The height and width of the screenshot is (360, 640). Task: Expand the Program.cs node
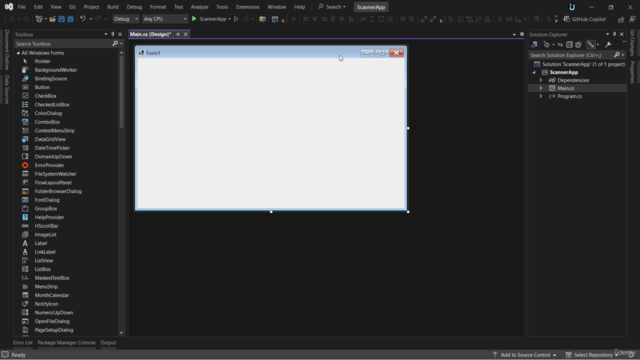(x=541, y=96)
